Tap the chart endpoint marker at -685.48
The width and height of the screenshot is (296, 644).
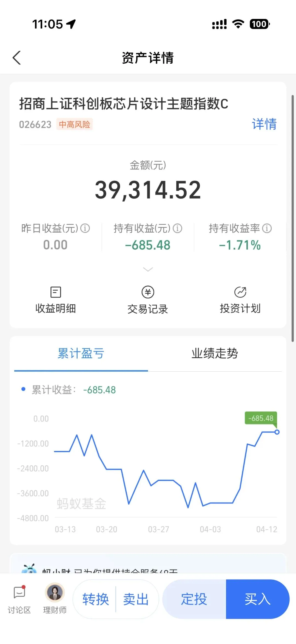point(277,432)
